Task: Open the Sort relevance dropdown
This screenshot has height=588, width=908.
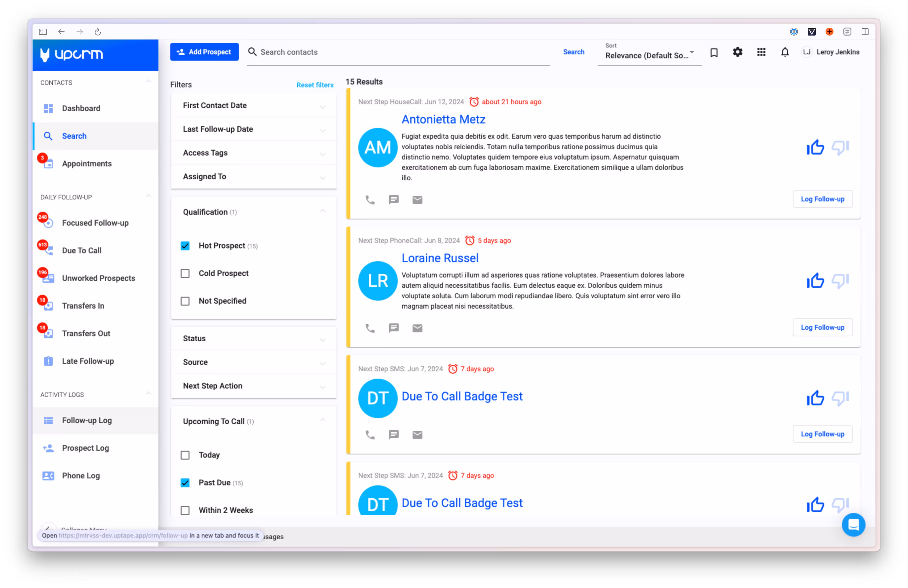Action: coord(649,55)
